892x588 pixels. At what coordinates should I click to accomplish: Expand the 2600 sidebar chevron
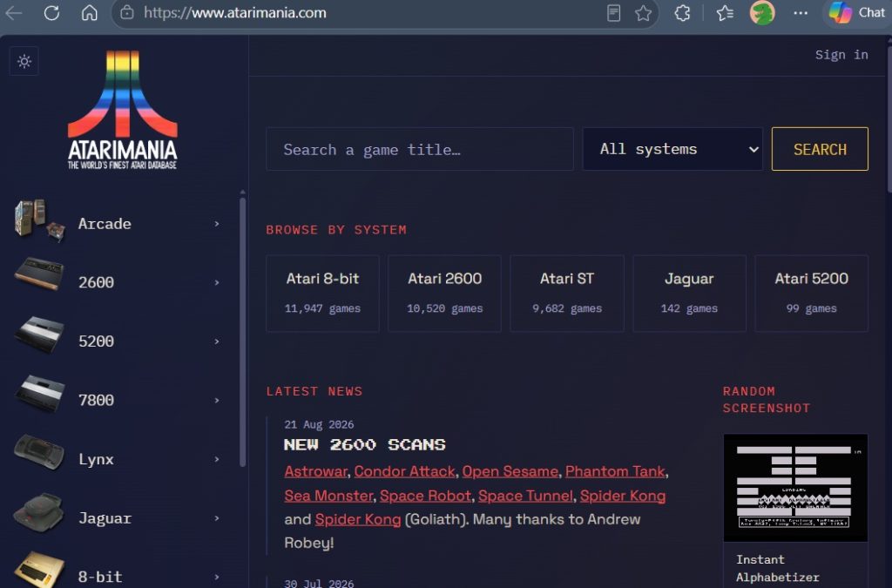point(217,282)
